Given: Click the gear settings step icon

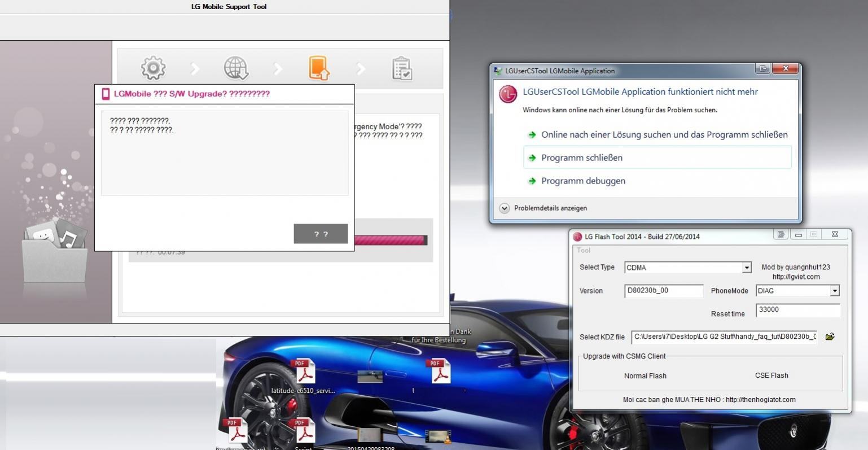Looking at the screenshot, I should pyautogui.click(x=153, y=68).
